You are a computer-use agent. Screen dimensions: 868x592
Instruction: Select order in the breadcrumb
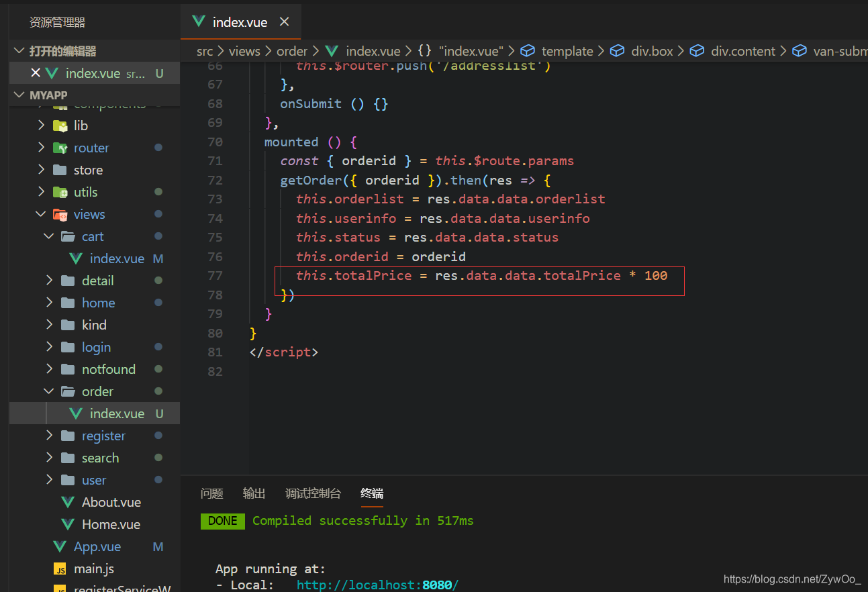292,51
